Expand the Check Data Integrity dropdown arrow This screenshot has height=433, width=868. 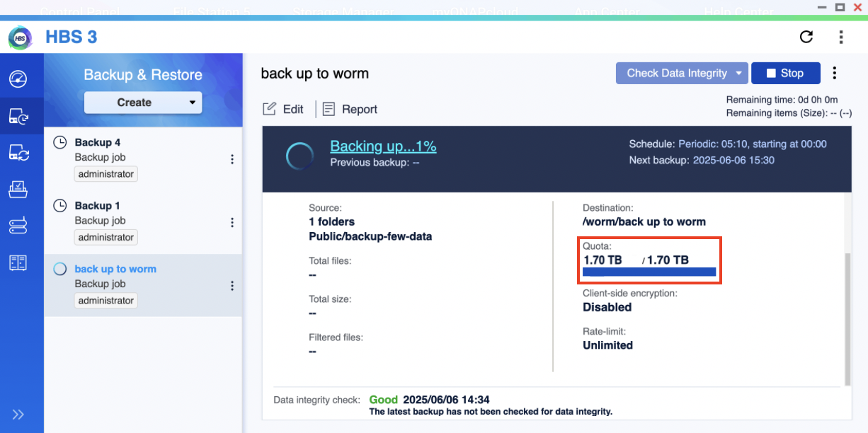point(738,73)
